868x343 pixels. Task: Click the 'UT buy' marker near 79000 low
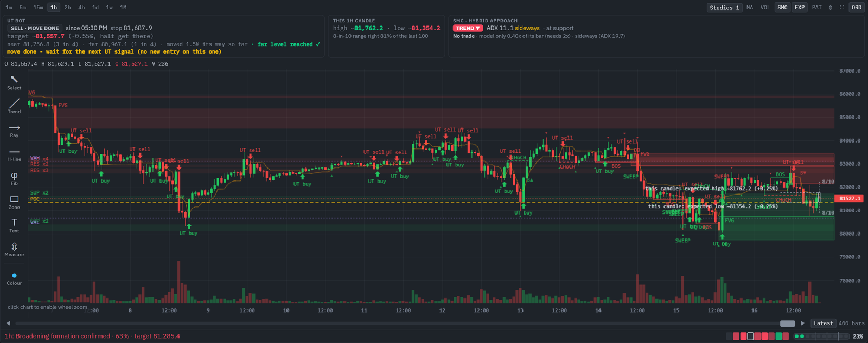point(722,244)
